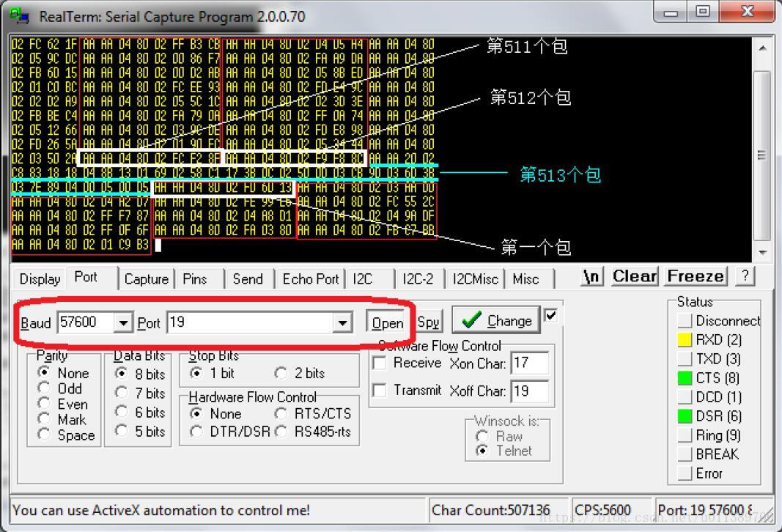This screenshot has height=532, width=782.
Task: Click the terminal vertical scrollbar thumb
Action: coord(762,155)
